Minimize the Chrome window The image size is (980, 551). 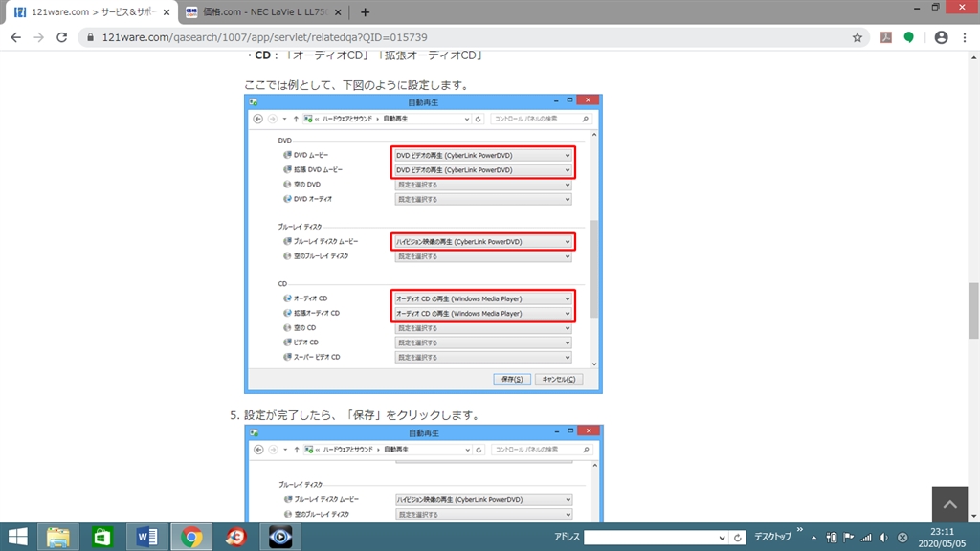(916, 8)
